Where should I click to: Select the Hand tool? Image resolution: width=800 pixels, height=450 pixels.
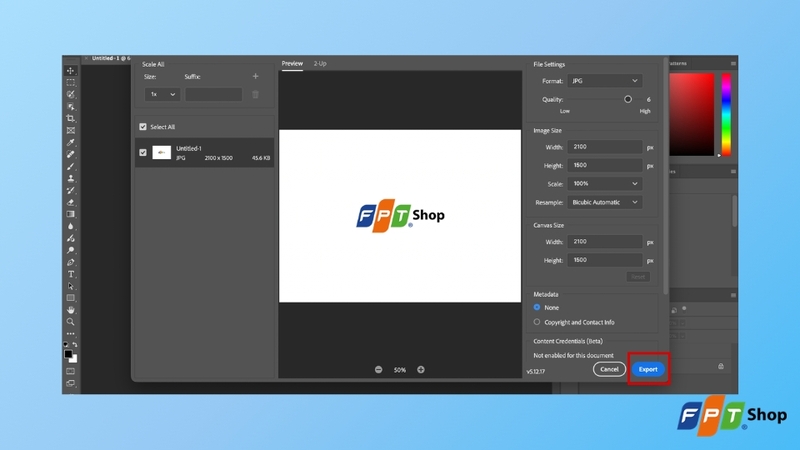pyautogui.click(x=70, y=310)
